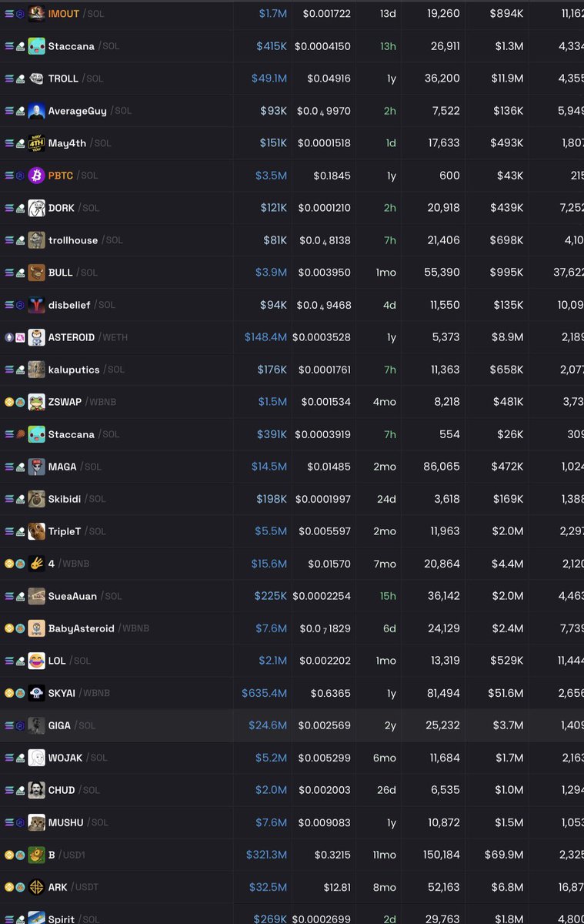
Task: Click the 2y age in GIGA row
Action: [392, 725]
